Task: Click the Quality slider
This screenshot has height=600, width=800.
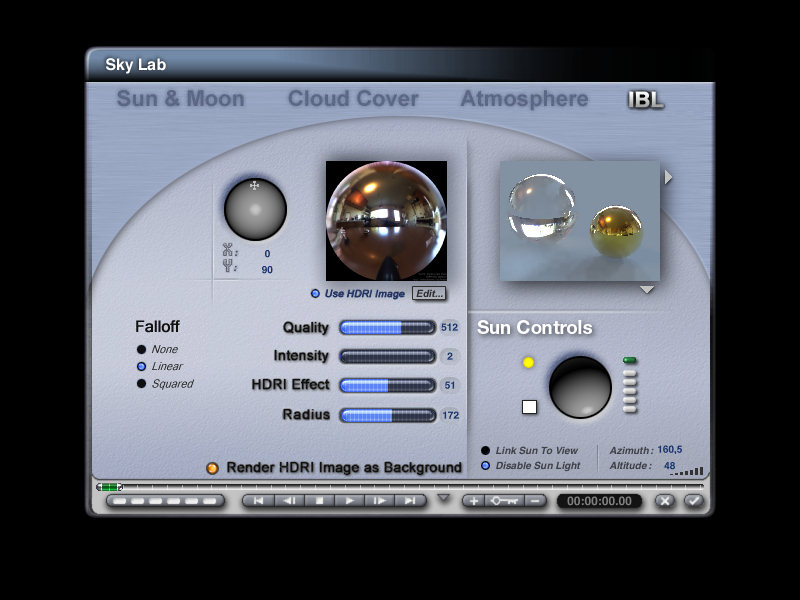Action: (x=388, y=328)
